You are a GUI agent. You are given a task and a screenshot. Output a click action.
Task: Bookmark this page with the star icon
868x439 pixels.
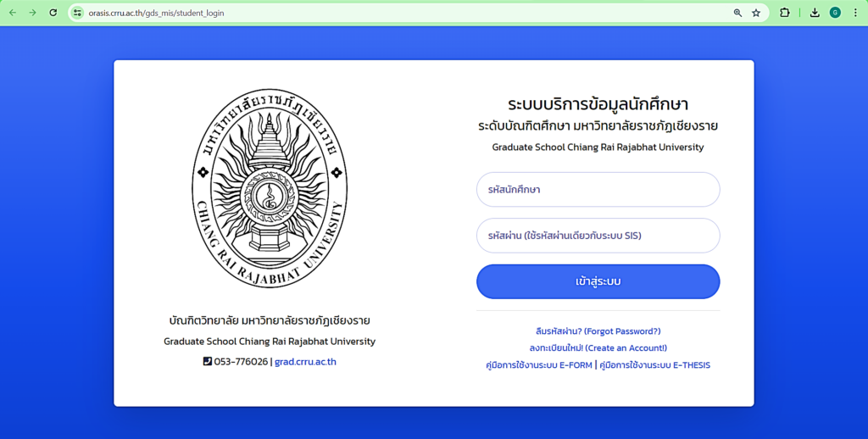[756, 13]
